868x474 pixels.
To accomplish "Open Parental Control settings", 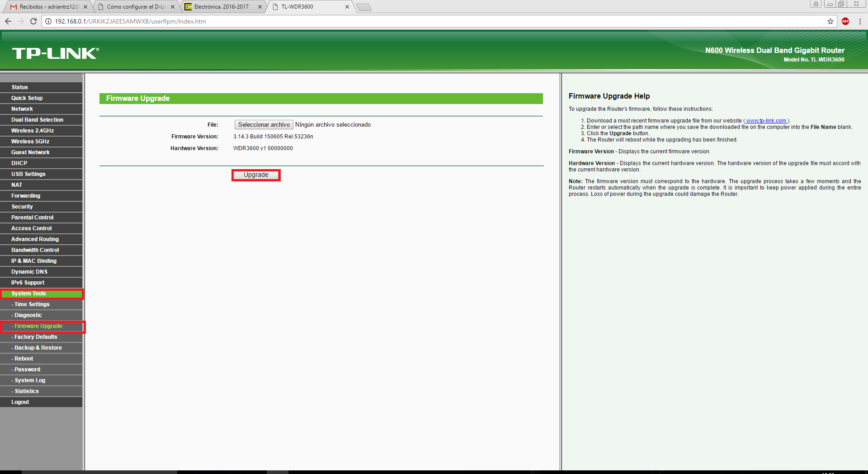I will click(41, 218).
